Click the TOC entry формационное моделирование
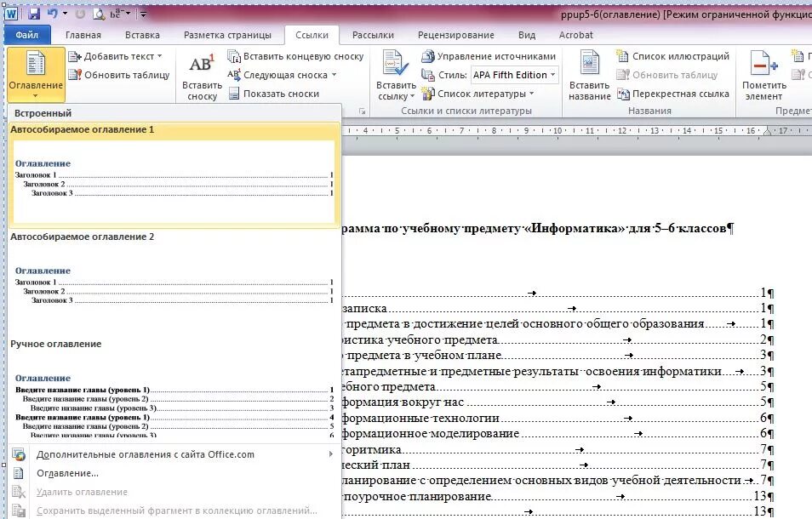812x519 pixels. coord(558,434)
